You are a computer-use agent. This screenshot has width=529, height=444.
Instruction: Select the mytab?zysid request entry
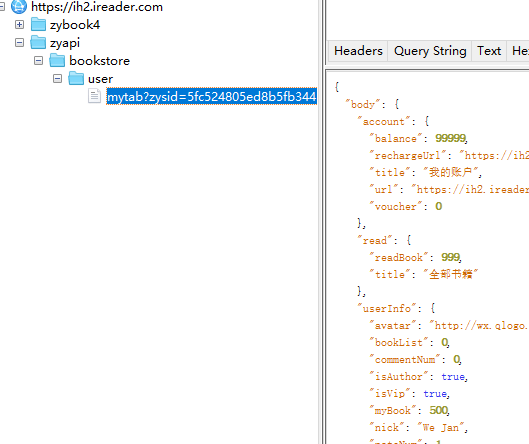[x=212, y=96]
